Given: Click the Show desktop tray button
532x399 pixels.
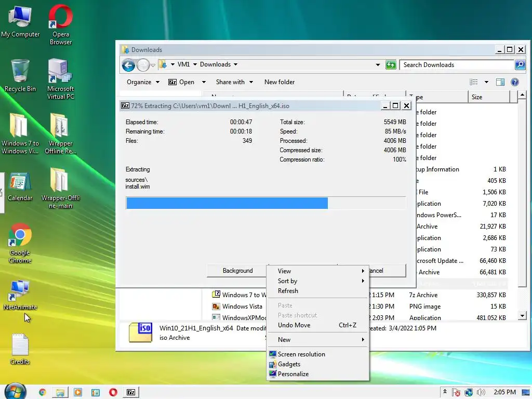Looking at the screenshot, I should pos(526,392).
